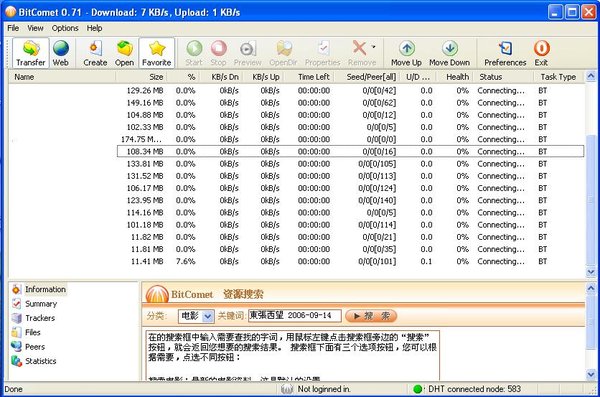This screenshot has width=600, height=397.
Task: Click 'Not loginned in.' status text
Action: 324,389
